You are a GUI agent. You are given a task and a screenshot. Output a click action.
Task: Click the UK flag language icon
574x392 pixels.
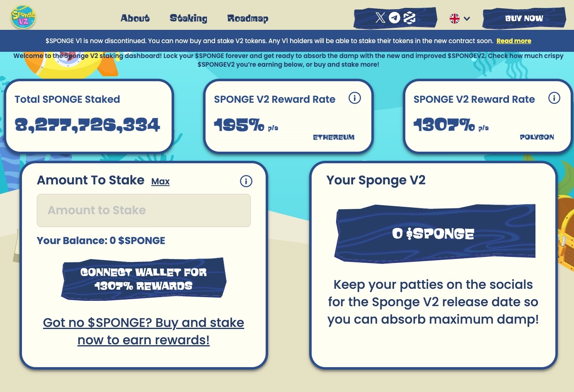click(x=455, y=19)
